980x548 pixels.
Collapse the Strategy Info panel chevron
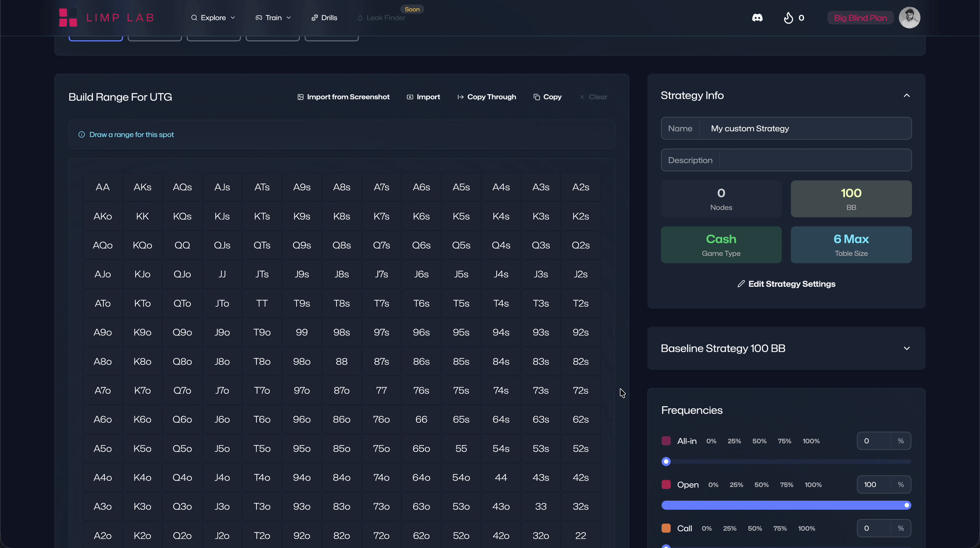tap(907, 96)
